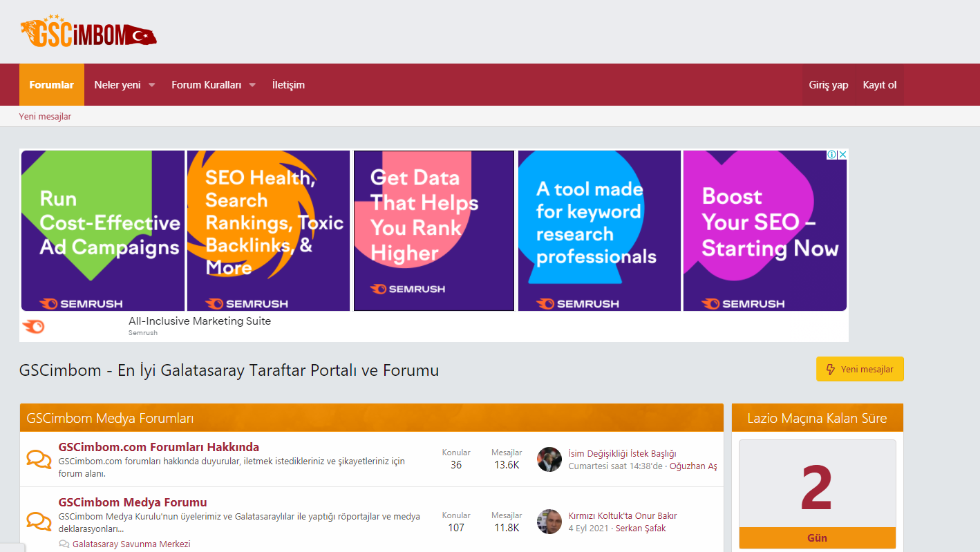
Task: Click the page title GSCimbom - En İyi Galatasaray Taraftar Portalı
Action: click(x=229, y=370)
